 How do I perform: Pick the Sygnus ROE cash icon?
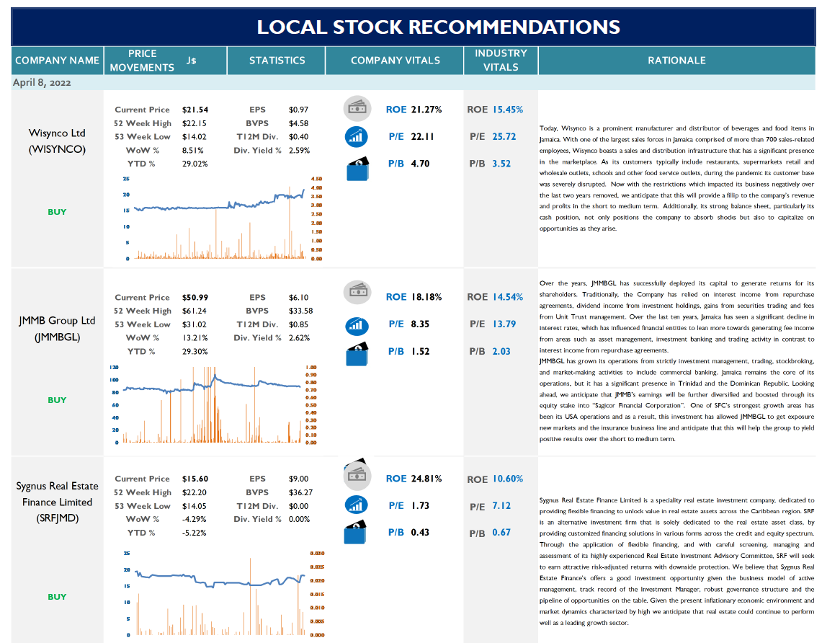(357, 474)
